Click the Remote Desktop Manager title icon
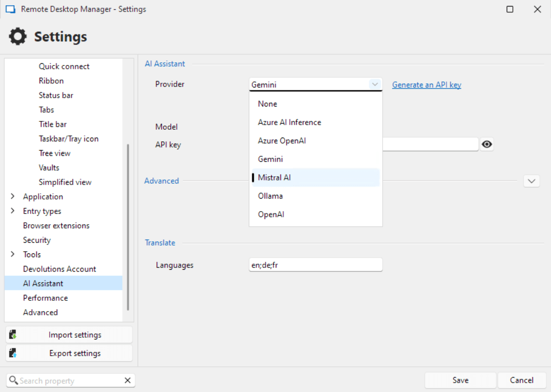 click(x=10, y=9)
